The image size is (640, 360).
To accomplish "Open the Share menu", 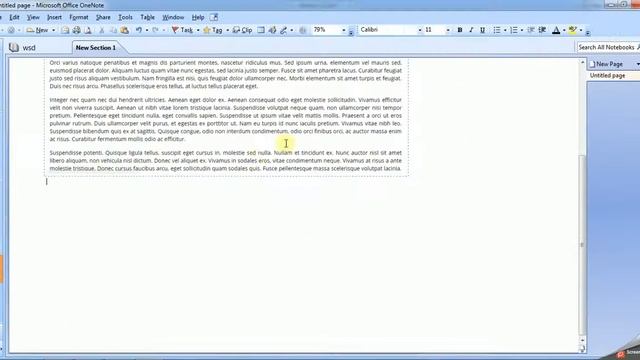I will coord(103,17).
